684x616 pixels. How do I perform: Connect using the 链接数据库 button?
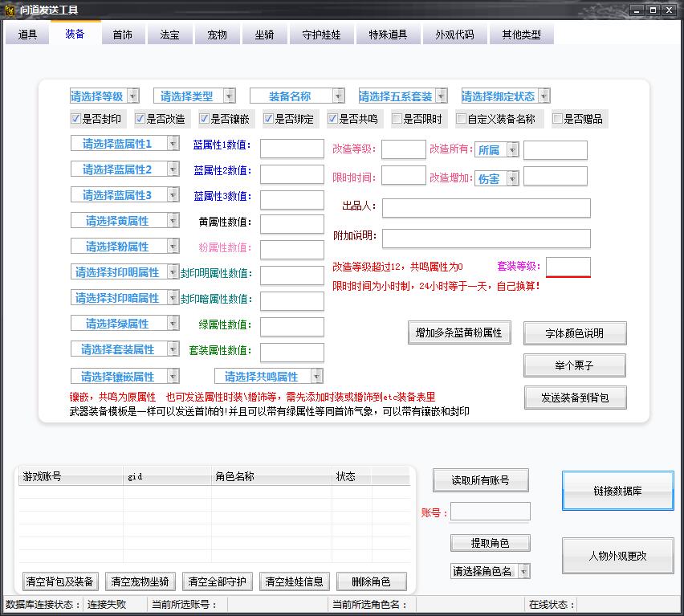coord(617,491)
